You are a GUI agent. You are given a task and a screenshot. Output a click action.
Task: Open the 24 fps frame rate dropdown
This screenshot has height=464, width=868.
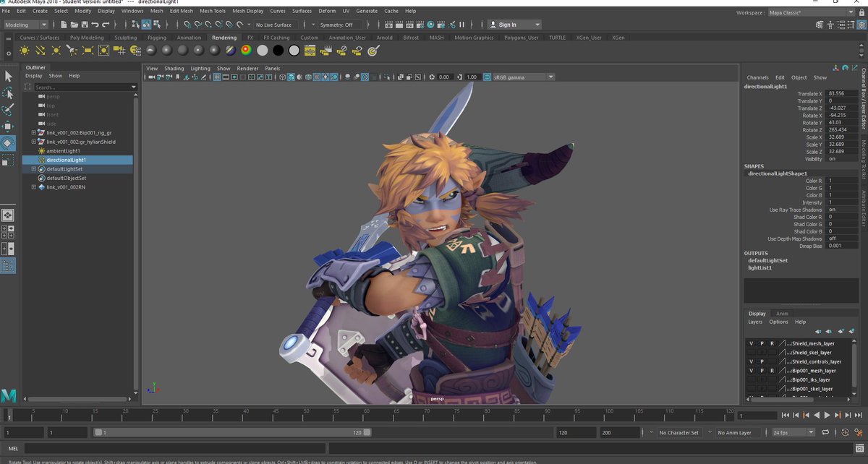793,432
